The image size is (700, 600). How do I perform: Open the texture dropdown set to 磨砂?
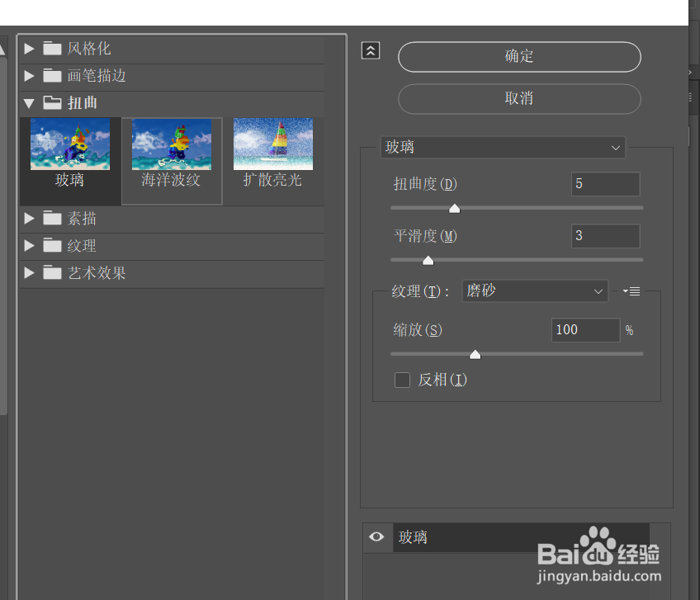[534, 291]
